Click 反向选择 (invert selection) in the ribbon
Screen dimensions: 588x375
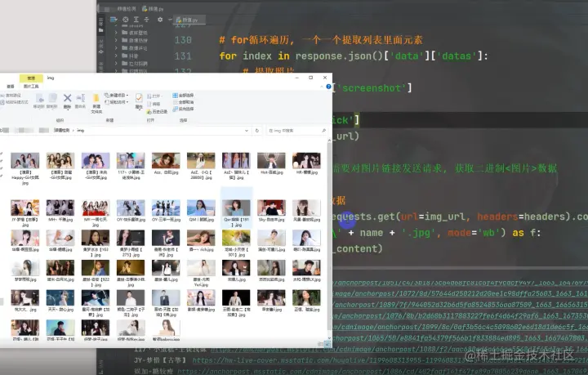[x=183, y=109]
